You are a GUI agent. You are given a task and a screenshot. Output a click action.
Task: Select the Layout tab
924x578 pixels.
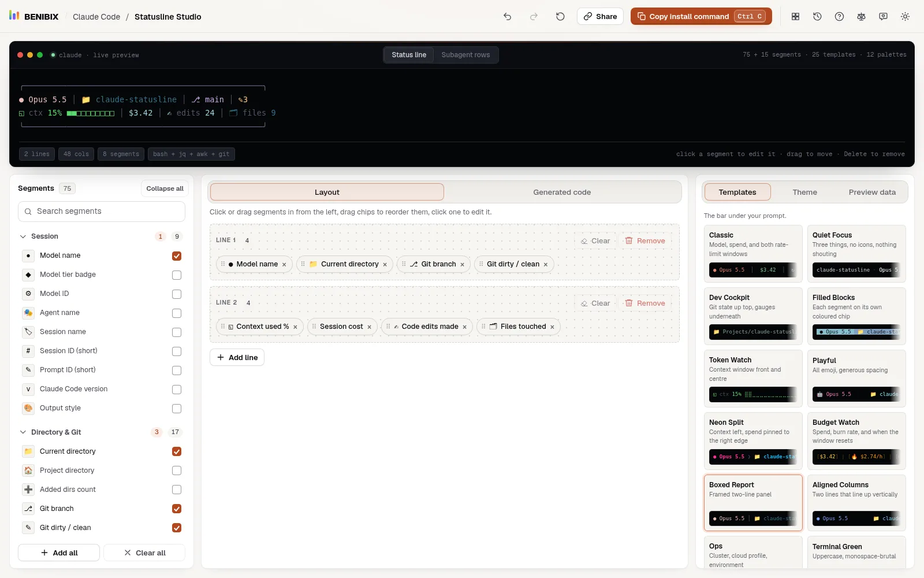(327, 192)
